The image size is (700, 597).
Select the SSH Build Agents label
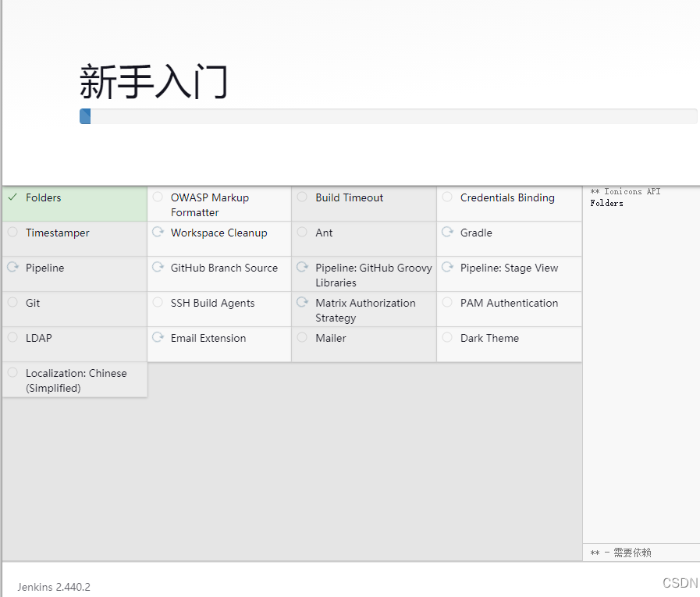click(212, 304)
